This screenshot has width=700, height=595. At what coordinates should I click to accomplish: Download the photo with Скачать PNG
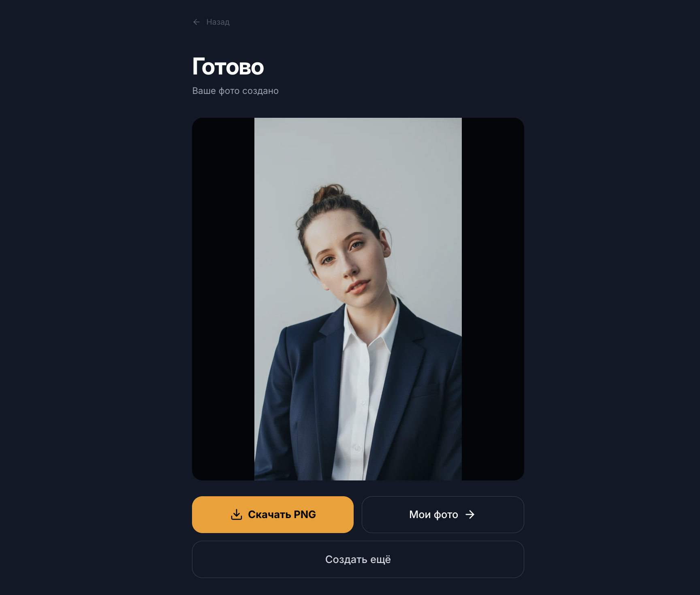pyautogui.click(x=273, y=514)
